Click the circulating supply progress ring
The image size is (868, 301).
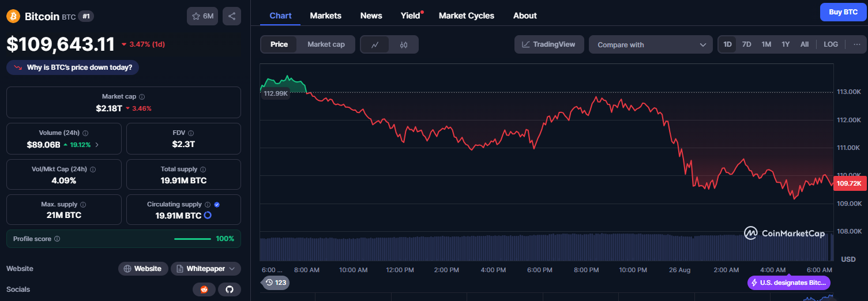[x=208, y=215]
